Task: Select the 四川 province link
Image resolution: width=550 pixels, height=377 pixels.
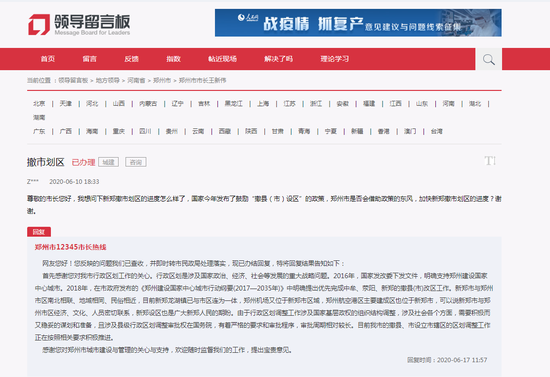Action: (145, 131)
